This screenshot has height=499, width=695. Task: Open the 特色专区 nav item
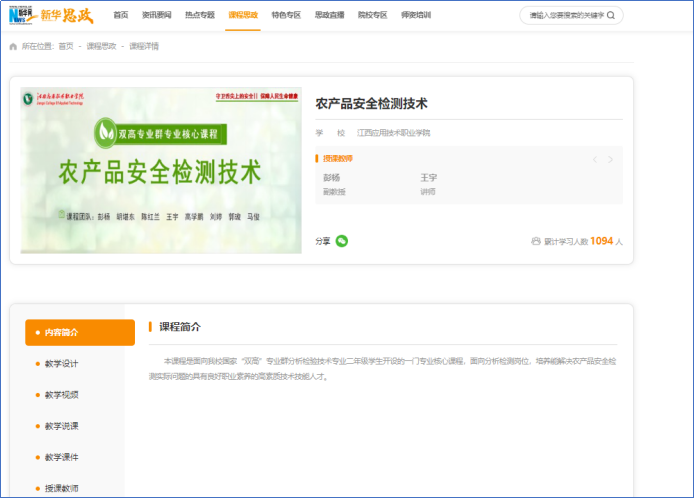(x=286, y=15)
